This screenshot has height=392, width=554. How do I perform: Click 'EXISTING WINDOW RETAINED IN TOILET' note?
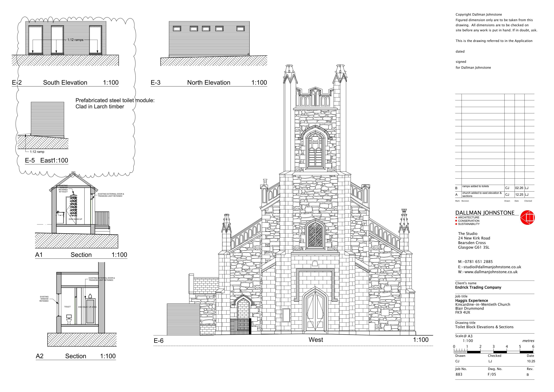click(x=63, y=188)
